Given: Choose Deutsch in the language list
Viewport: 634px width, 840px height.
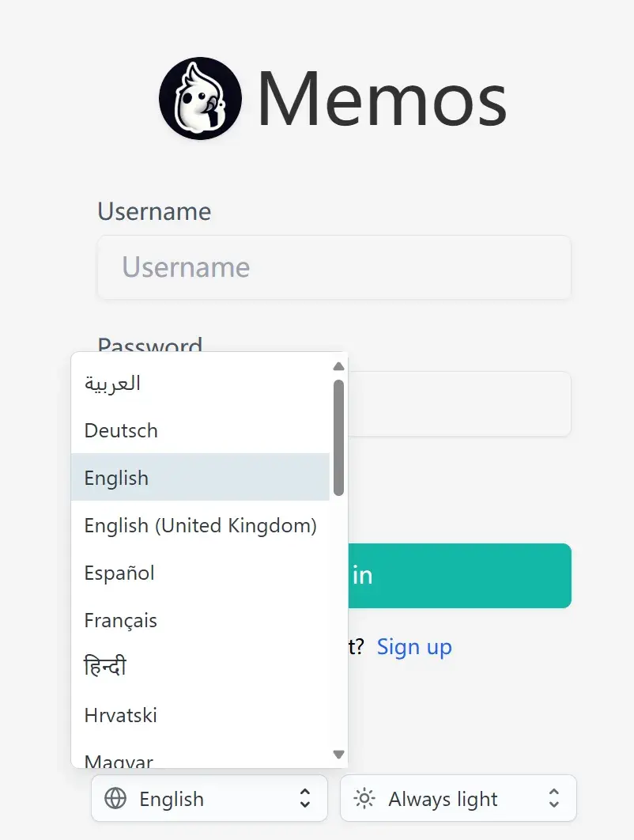Looking at the screenshot, I should pos(121,431).
